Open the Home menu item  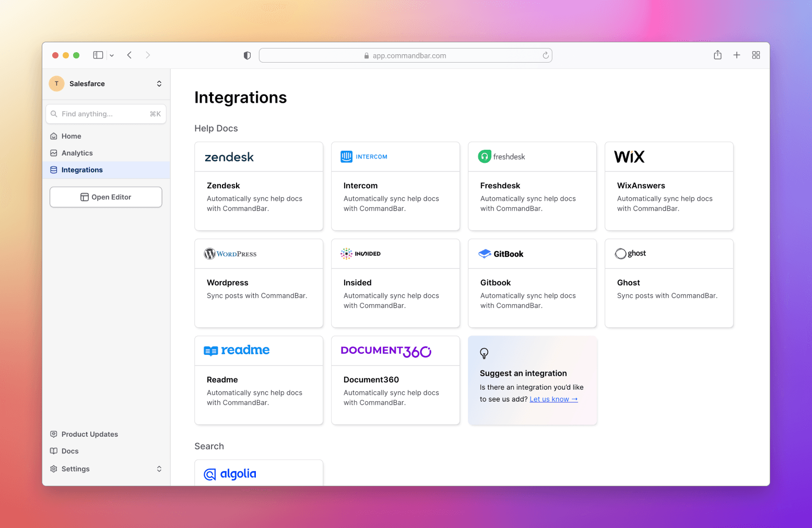(106, 136)
